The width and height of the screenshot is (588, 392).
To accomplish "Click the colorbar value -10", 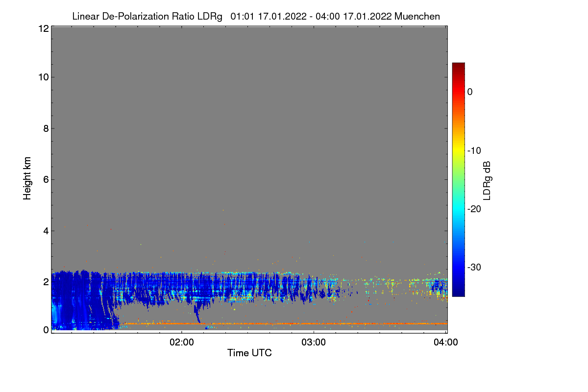I will [474, 150].
